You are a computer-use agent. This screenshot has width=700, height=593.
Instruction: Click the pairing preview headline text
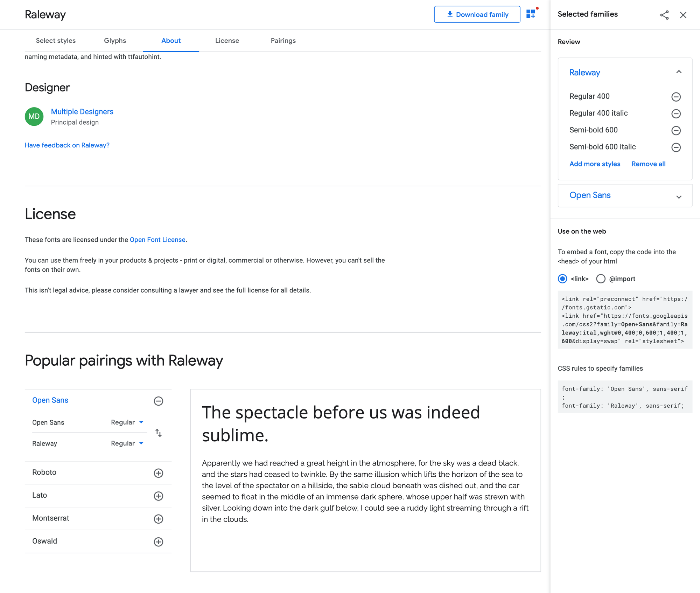point(341,424)
